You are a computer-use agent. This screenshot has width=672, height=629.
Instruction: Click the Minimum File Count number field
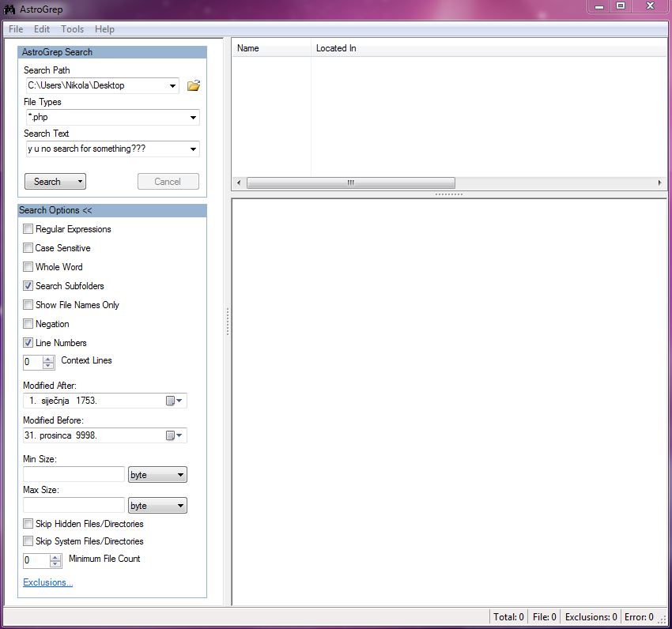pos(37,560)
